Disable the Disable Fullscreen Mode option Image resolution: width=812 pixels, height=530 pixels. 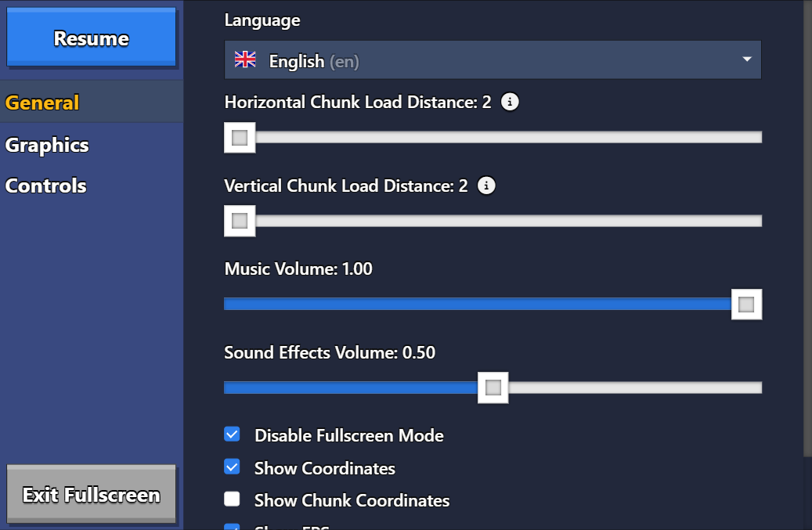pos(232,435)
